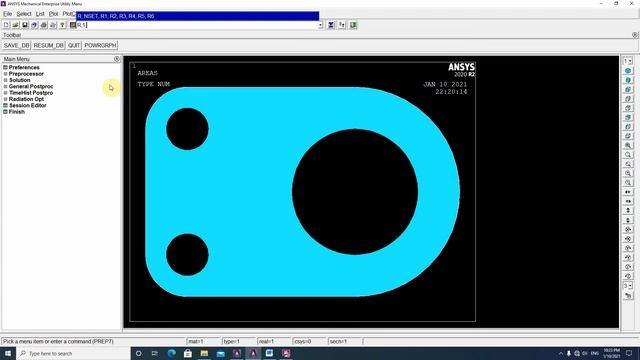Collapse the Toolbar panel header button
This screenshot has width=640, height=360.
coord(635,35)
